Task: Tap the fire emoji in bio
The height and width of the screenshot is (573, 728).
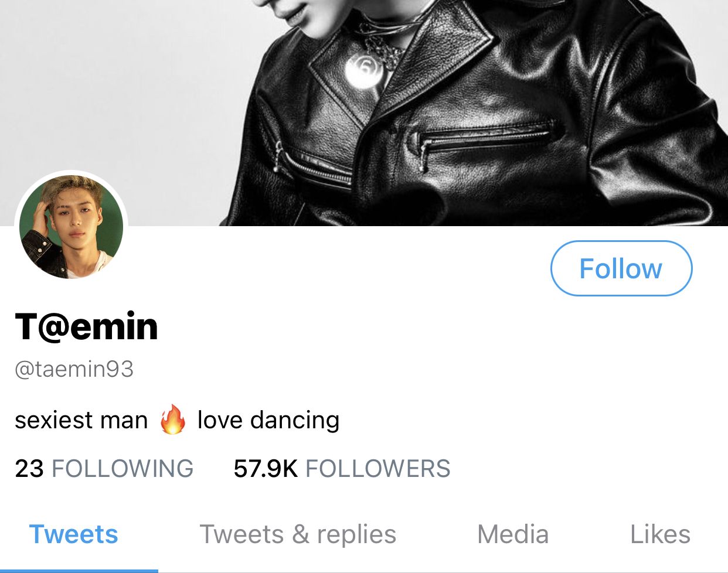Action: (x=173, y=419)
